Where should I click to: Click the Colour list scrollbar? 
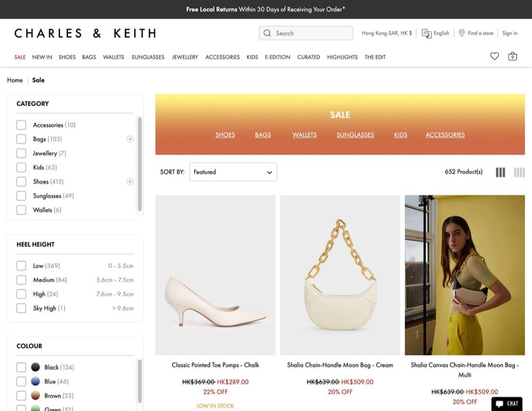(139, 381)
